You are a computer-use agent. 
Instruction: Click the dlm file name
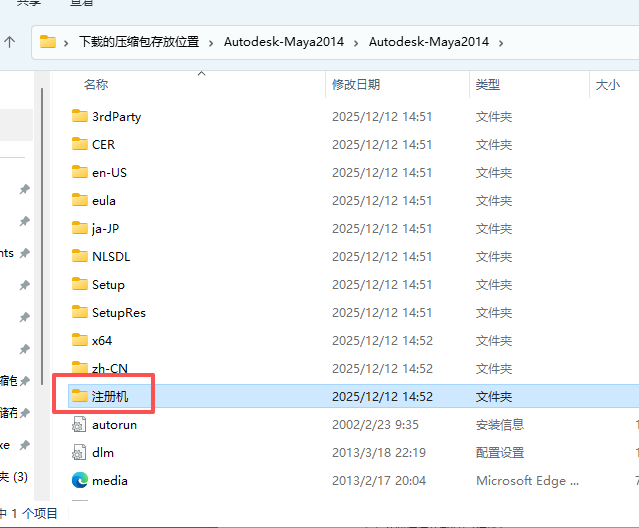[x=103, y=453]
